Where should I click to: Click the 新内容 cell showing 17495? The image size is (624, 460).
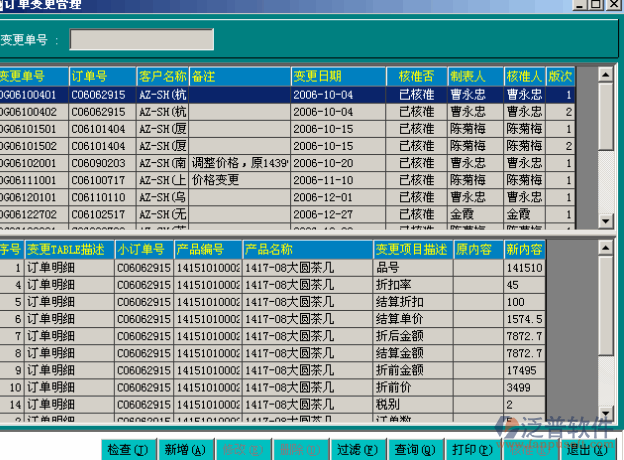(x=524, y=370)
